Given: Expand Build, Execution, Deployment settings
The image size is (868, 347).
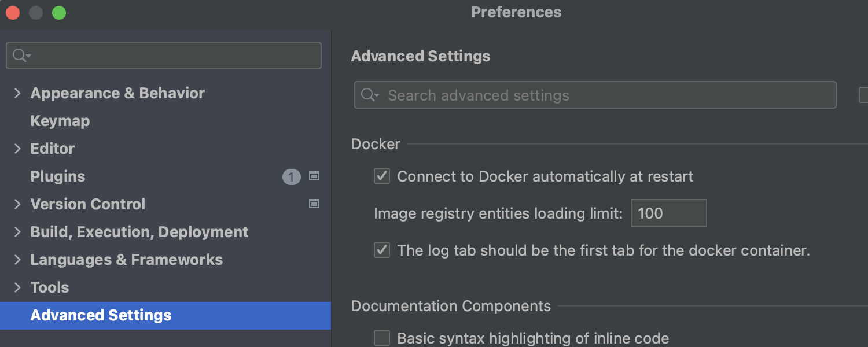Looking at the screenshot, I should 17,232.
